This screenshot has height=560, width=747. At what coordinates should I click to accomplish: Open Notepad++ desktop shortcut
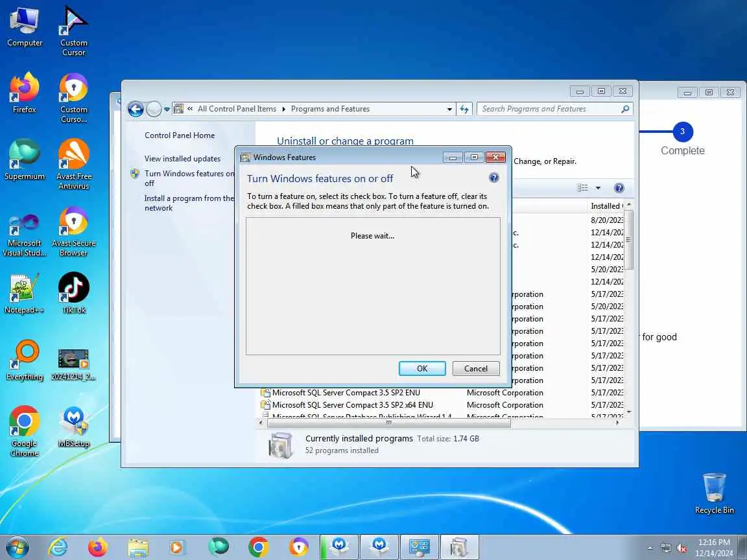click(x=24, y=294)
